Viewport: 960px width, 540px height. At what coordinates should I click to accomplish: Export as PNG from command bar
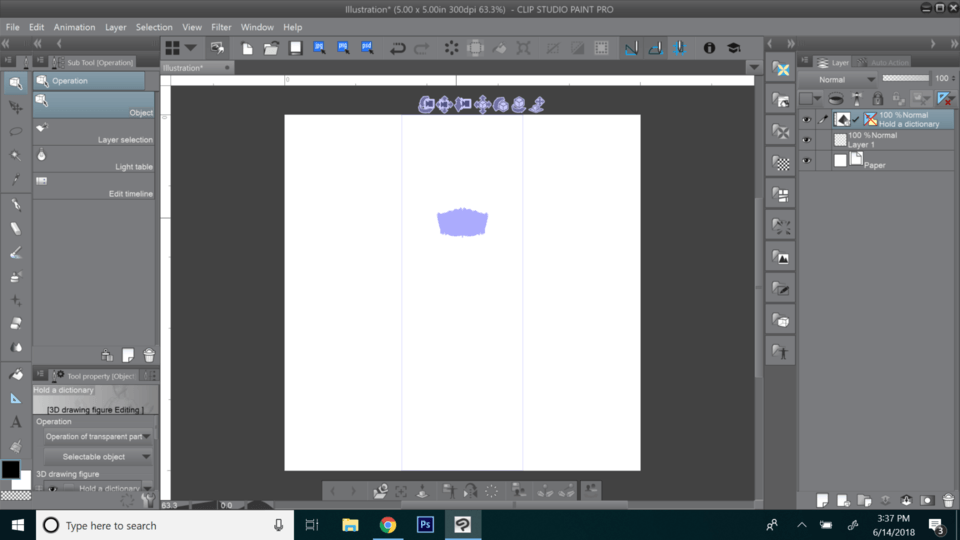pos(343,48)
